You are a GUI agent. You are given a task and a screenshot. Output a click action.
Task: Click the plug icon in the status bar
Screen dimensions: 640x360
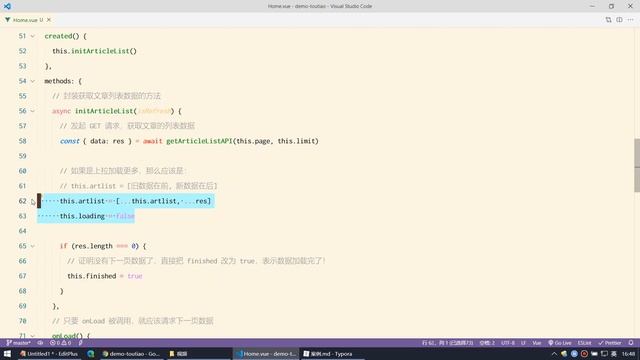click(81, 343)
